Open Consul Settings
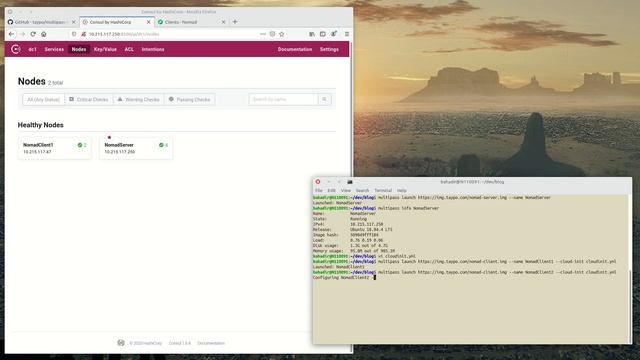This screenshot has width=640, height=360. 329,49
